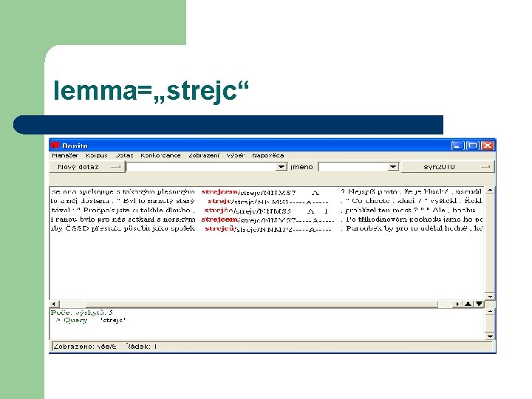Click the Řádek status bar entry

[141, 347]
